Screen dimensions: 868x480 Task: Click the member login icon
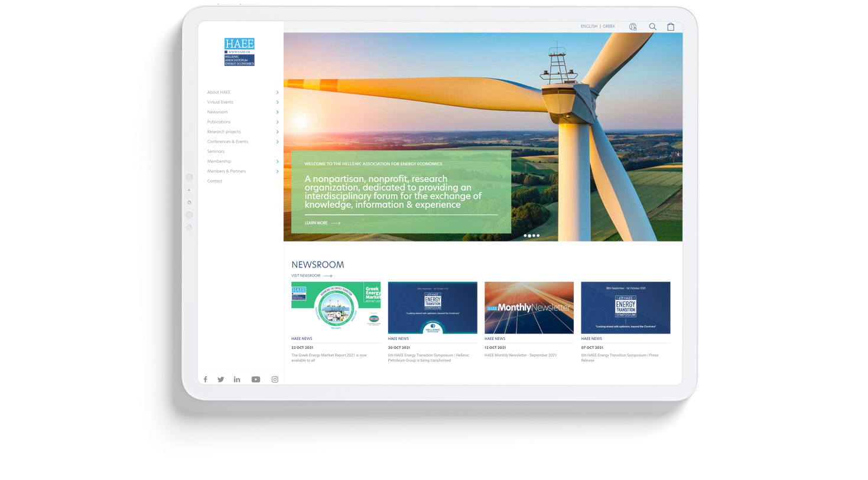click(633, 27)
